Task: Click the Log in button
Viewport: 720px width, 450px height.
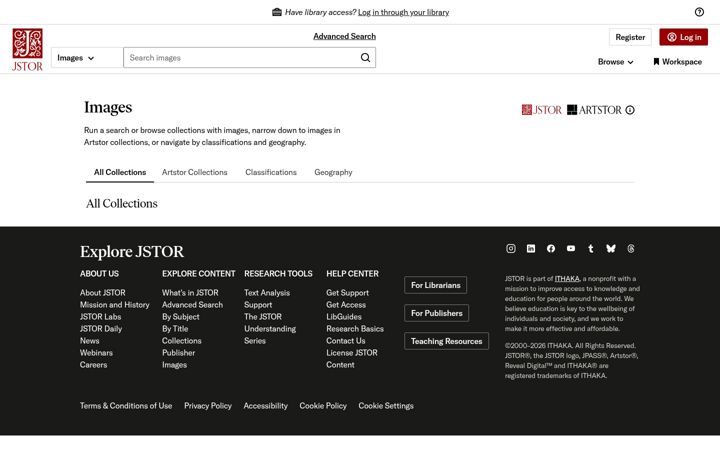Action: coord(684,37)
